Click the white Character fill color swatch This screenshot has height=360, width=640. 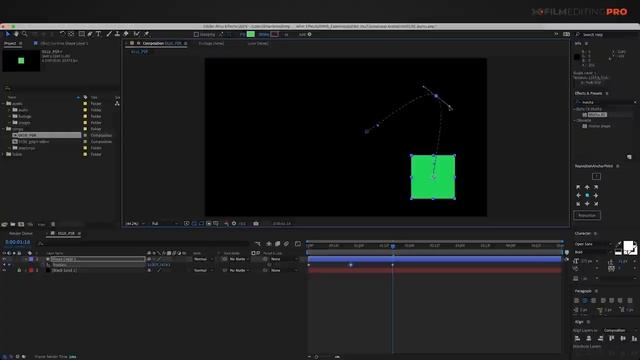[629, 247]
